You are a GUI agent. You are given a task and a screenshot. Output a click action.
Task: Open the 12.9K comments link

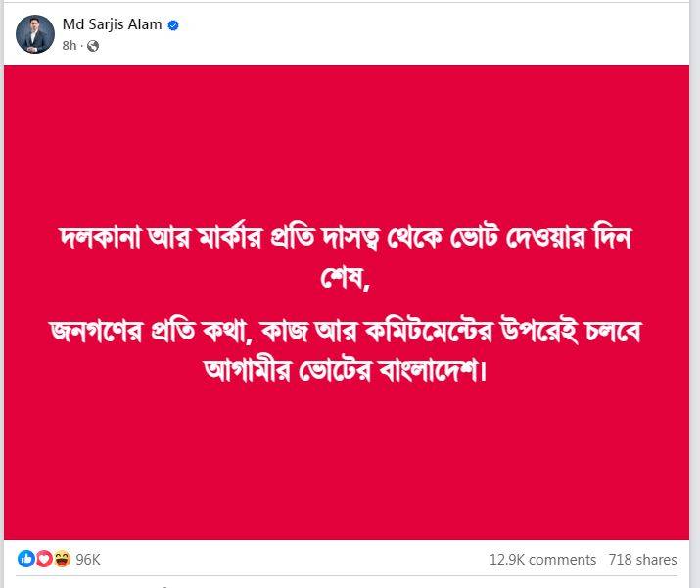[x=542, y=560]
